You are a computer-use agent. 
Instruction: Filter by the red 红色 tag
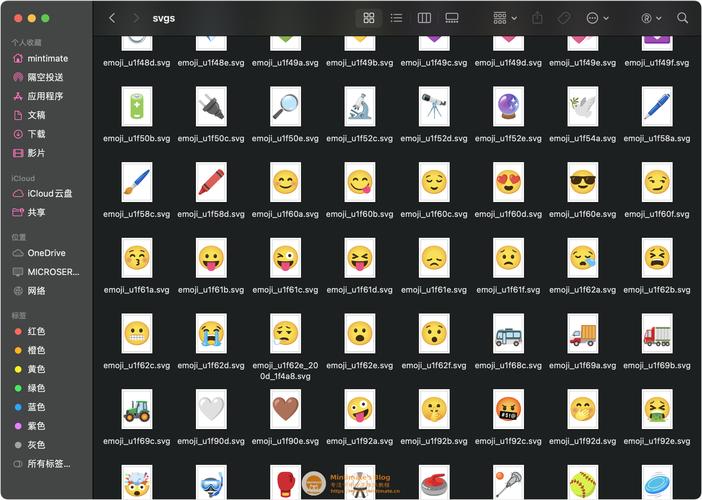pos(36,331)
